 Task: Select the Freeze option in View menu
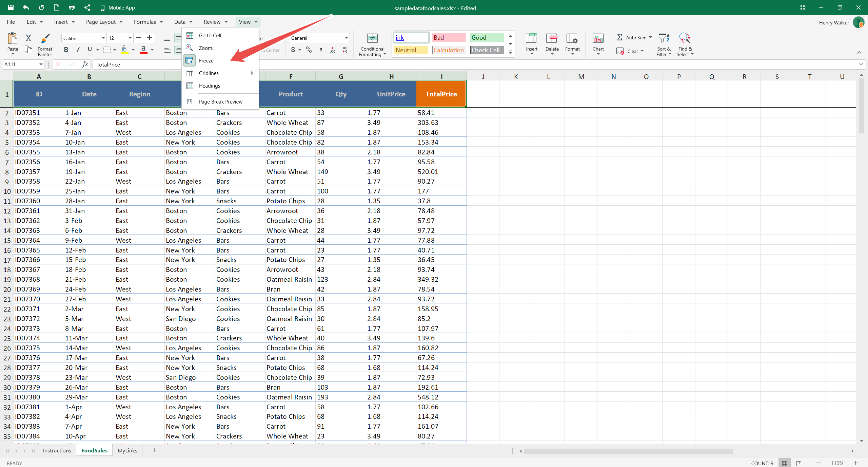(x=206, y=60)
